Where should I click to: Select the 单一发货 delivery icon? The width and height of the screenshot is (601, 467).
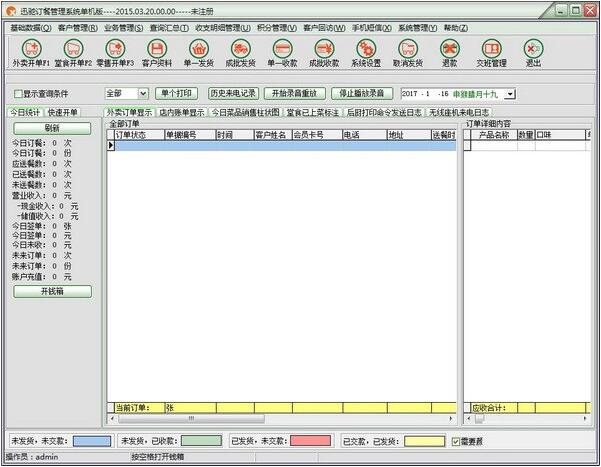click(x=199, y=48)
